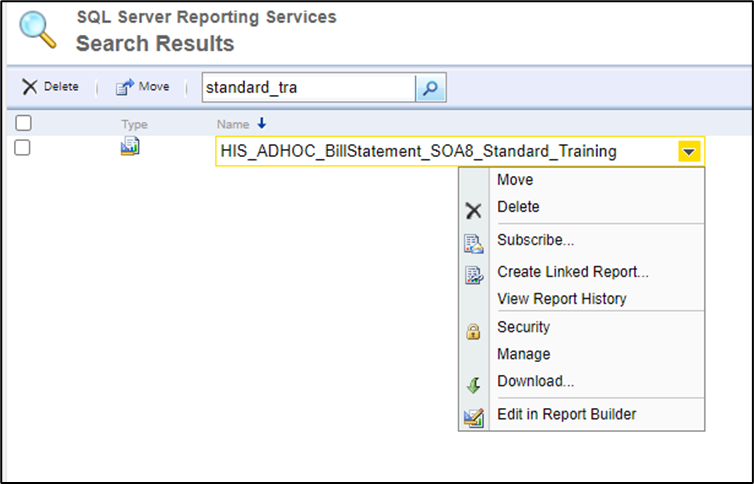Viewport: 754px width, 484px height.
Task: Click the report type icon in results row
Action: point(130,148)
